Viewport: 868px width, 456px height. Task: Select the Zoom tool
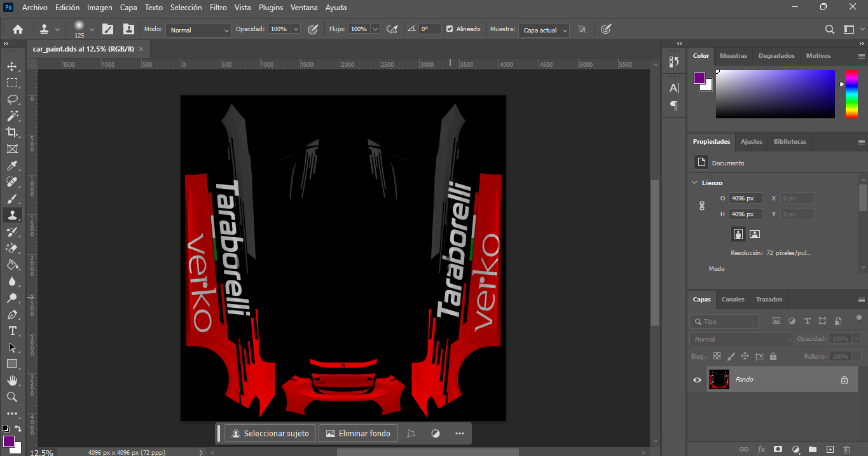click(x=12, y=397)
